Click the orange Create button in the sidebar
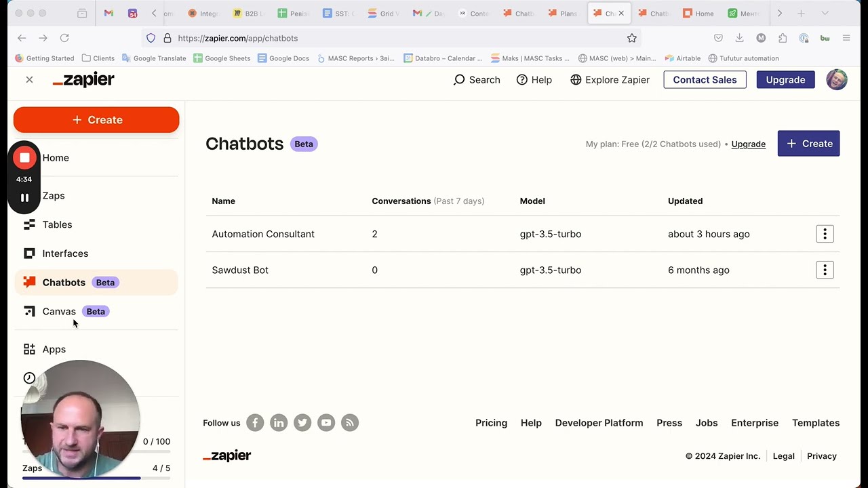 pyautogui.click(x=96, y=120)
